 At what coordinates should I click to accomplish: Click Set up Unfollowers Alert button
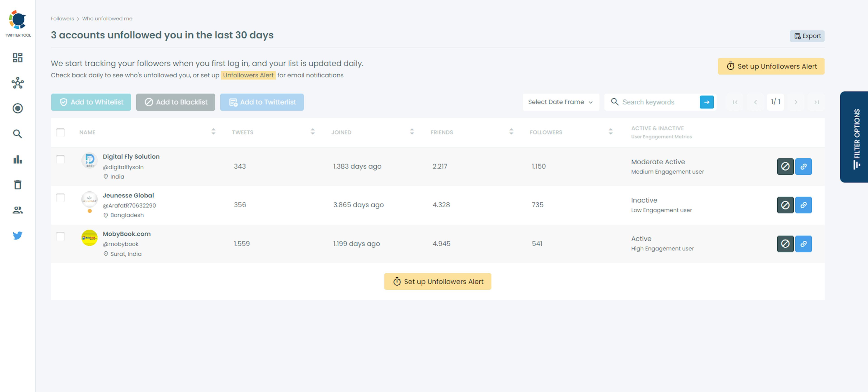pyautogui.click(x=771, y=66)
